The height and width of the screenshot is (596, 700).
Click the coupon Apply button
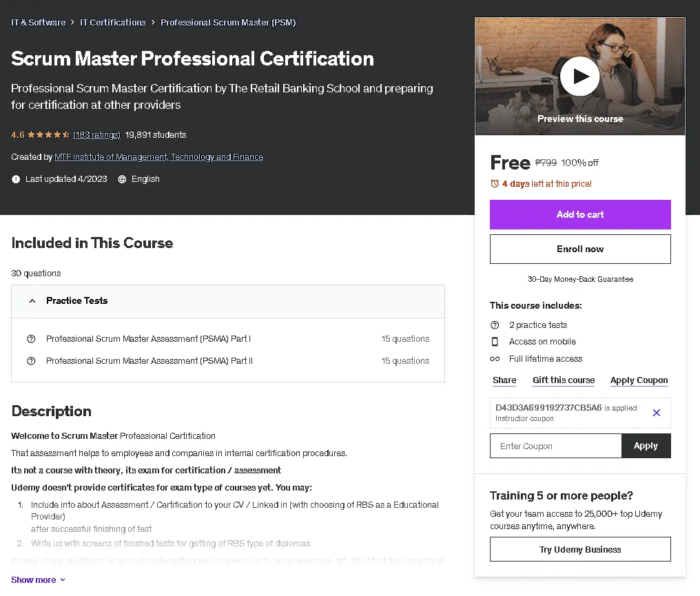tap(646, 446)
